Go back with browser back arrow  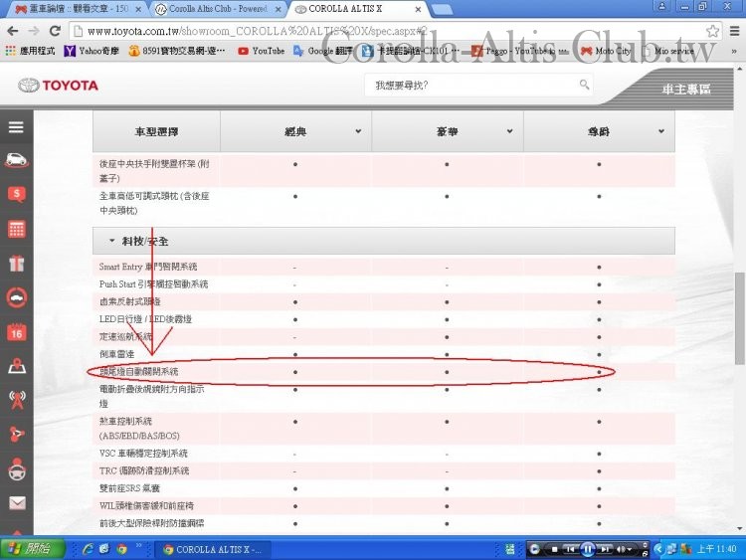13,31
